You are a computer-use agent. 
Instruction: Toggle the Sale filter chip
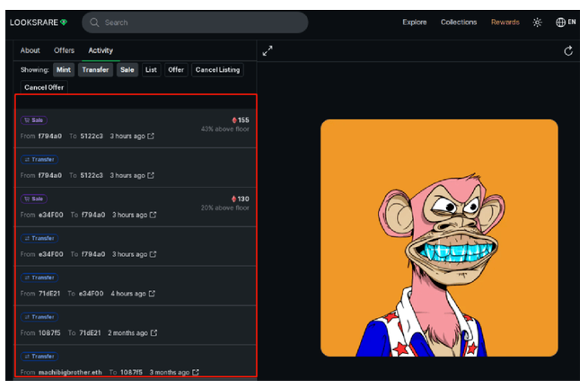pos(127,70)
